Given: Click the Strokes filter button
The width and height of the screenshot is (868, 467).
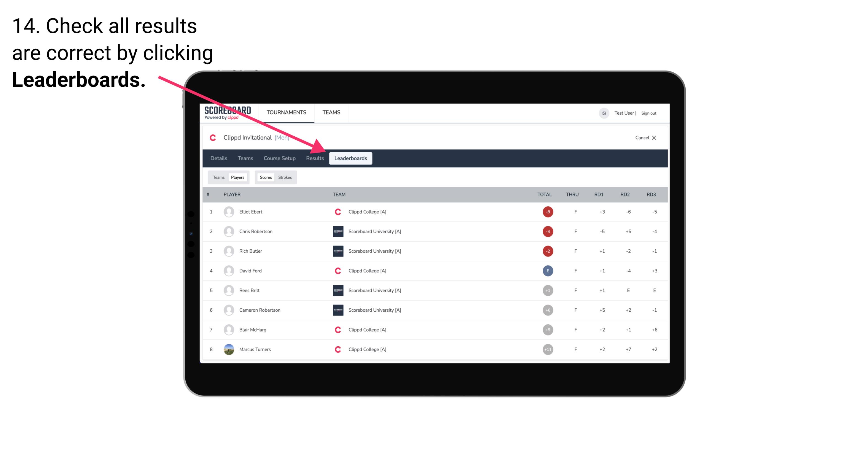Looking at the screenshot, I should pos(285,177).
